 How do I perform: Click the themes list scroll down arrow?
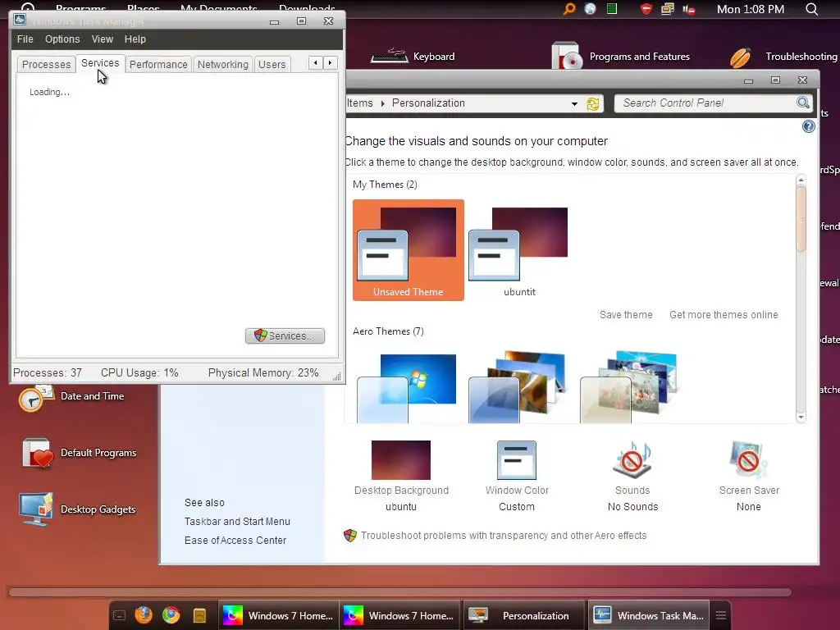801,417
